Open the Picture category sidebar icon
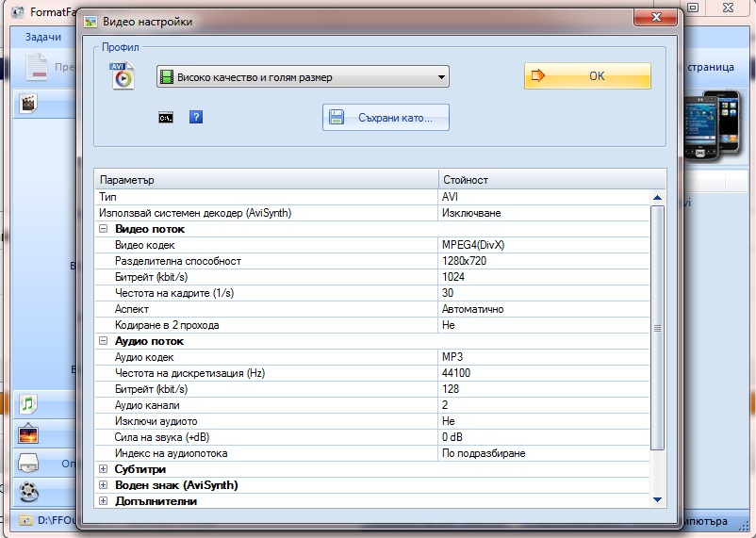756x538 pixels. coord(28,434)
